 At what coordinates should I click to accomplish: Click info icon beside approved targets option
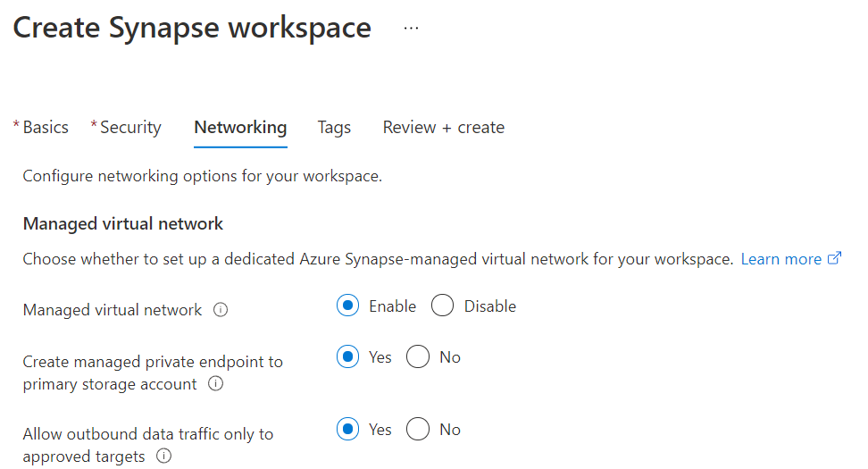163,456
